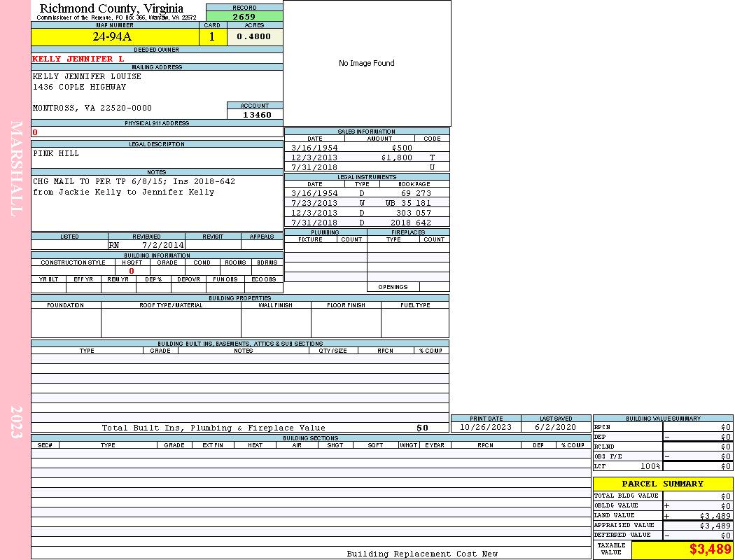Click the 12/3/2013 sale amount $1,800

click(397, 157)
